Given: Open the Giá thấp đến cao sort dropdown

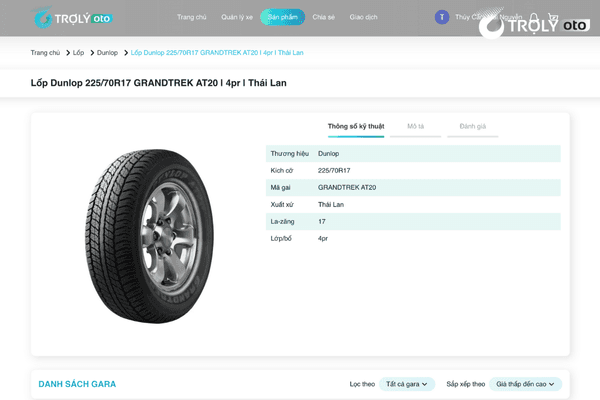Looking at the screenshot, I should [x=525, y=384].
